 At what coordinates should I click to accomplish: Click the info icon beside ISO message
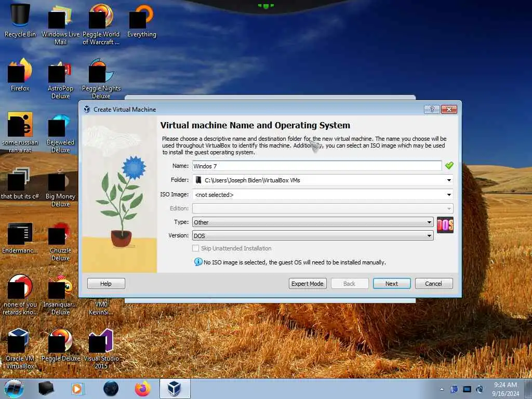198,262
